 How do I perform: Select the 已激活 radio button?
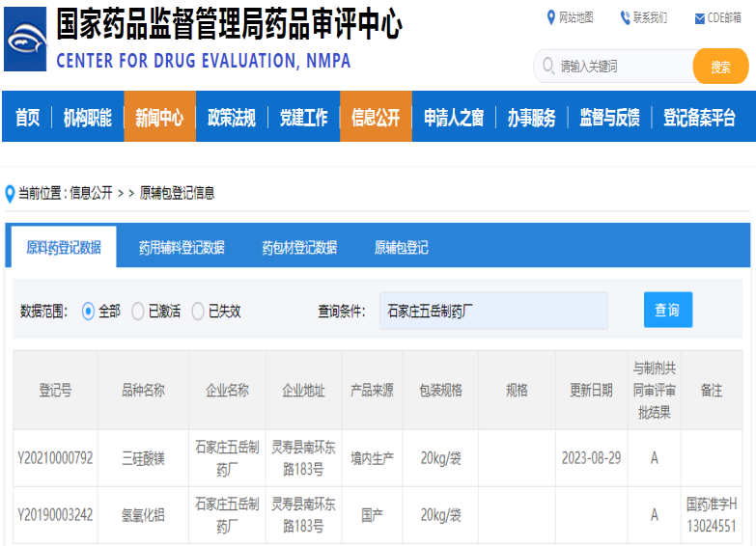(138, 311)
